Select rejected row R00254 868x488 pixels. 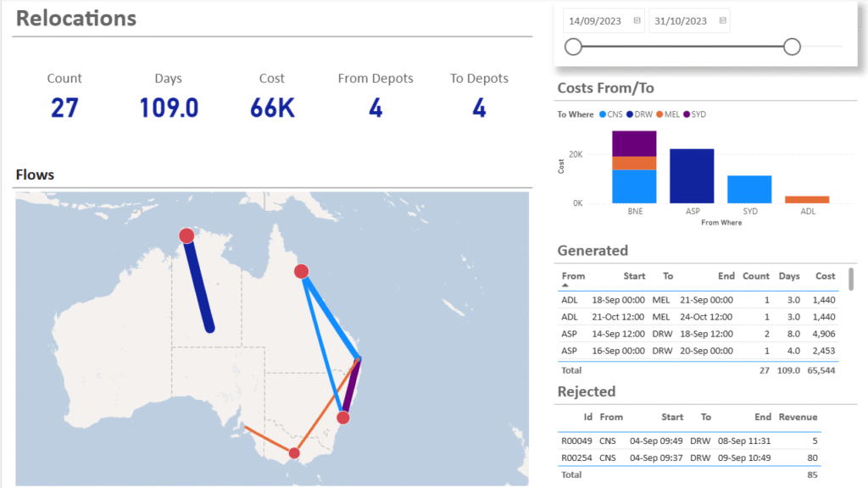click(x=576, y=458)
